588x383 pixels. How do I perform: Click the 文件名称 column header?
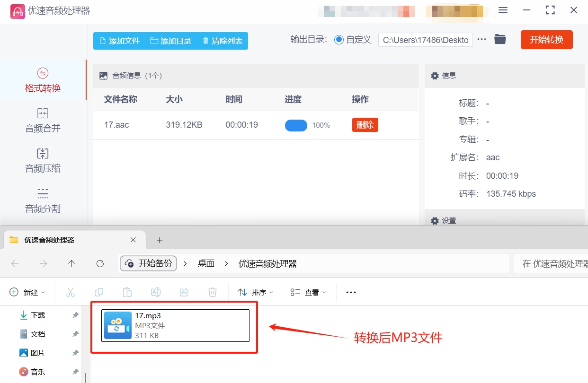(x=121, y=99)
